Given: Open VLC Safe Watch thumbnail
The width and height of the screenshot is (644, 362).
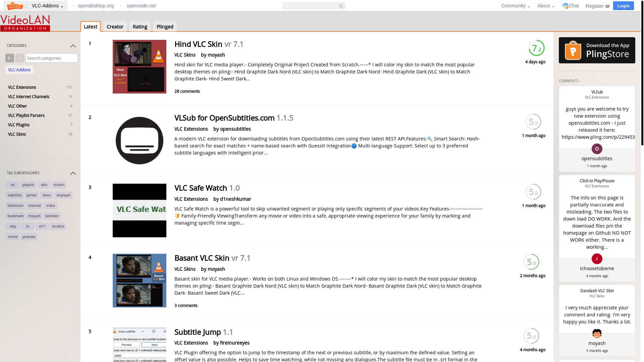Looking at the screenshot, I should [x=140, y=210].
